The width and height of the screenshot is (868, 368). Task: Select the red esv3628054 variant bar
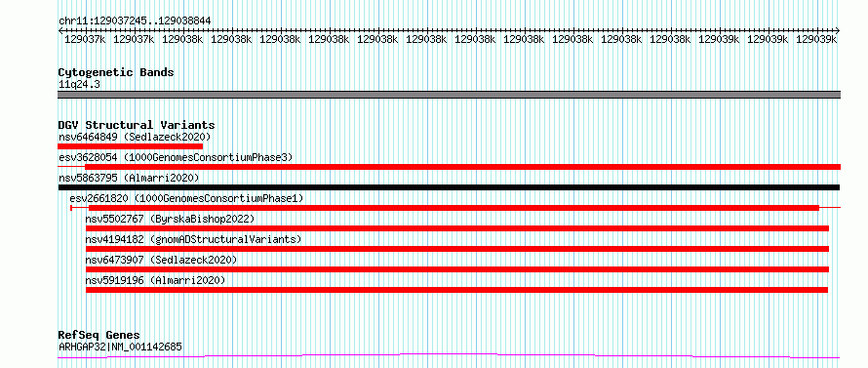click(463, 167)
